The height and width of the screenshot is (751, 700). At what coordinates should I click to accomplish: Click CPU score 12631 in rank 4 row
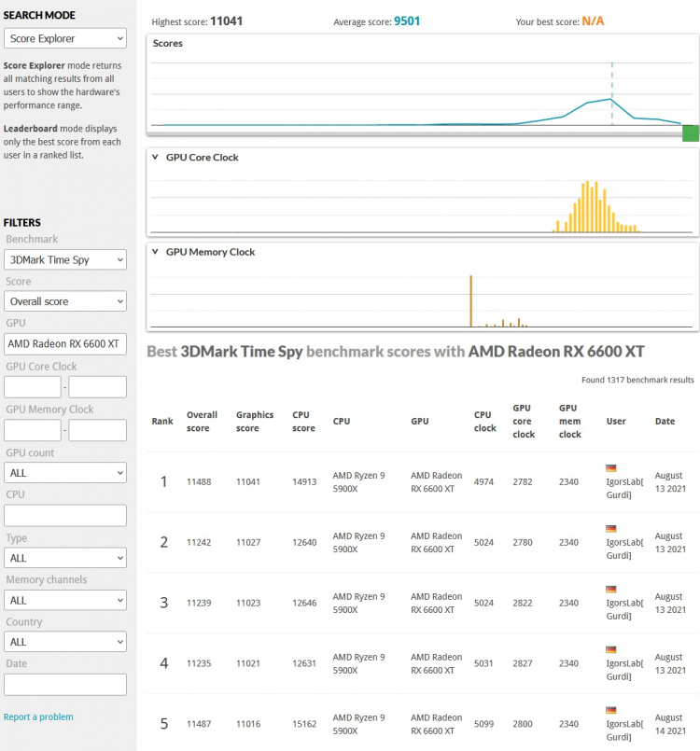tap(304, 663)
